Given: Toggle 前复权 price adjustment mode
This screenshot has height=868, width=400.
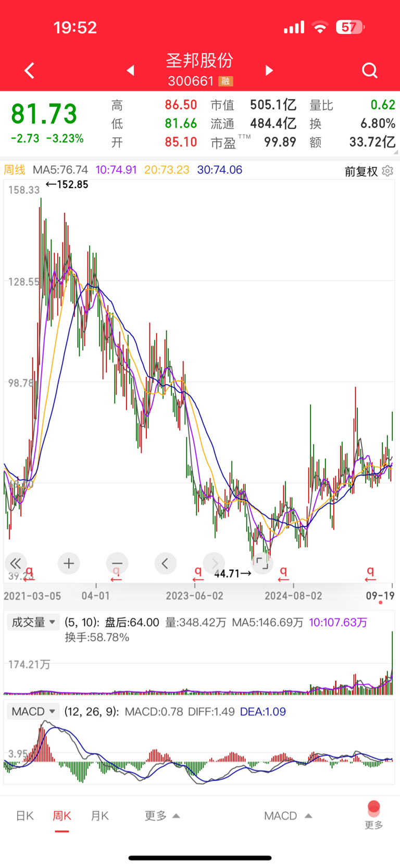Looking at the screenshot, I should (361, 172).
